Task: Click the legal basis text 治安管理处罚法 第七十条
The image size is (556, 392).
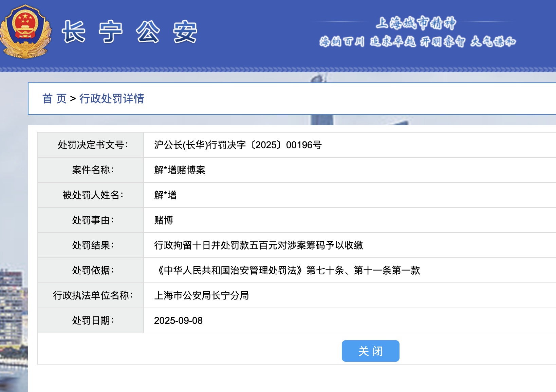Action: pyautogui.click(x=288, y=270)
